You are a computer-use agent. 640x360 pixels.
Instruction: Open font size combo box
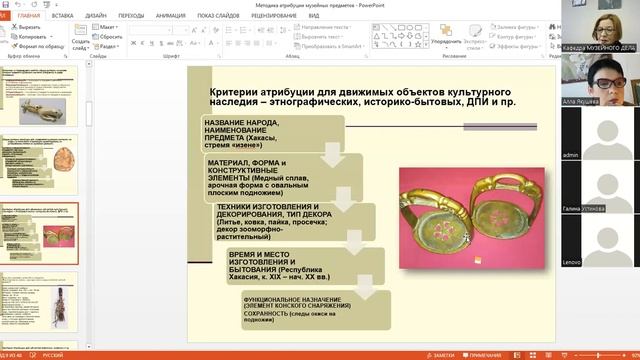180,30
